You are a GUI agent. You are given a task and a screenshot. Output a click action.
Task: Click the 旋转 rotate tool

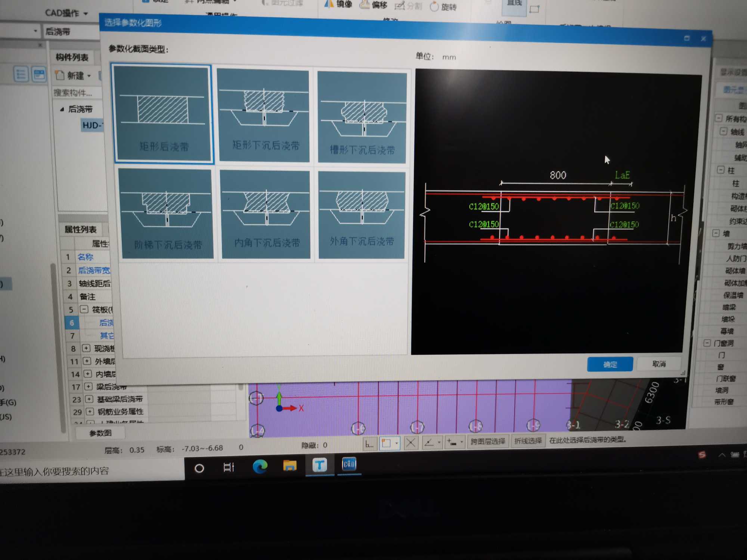443,7
